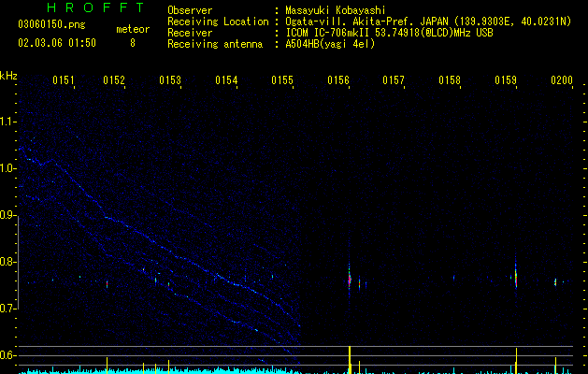This screenshot has width=588, height=374.
Task: Click the Receiving Location label
Action: coord(218,22)
